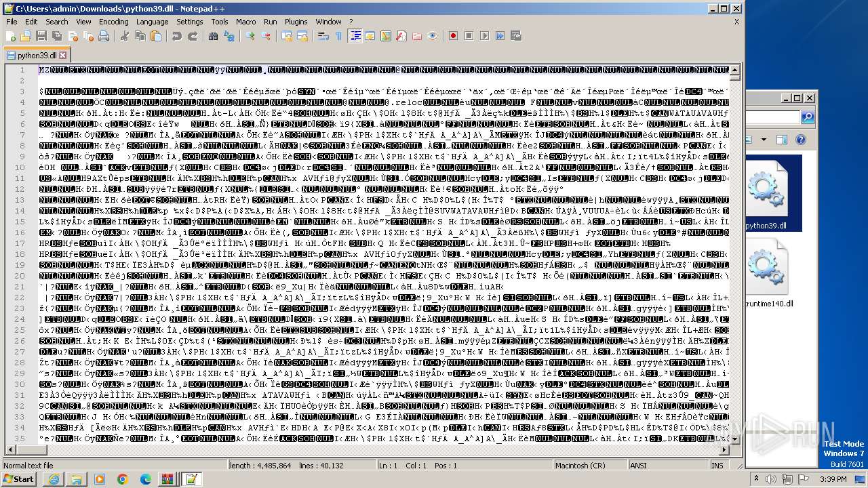The width and height of the screenshot is (868, 488).
Task: Open the Plugins menu
Action: tap(296, 22)
